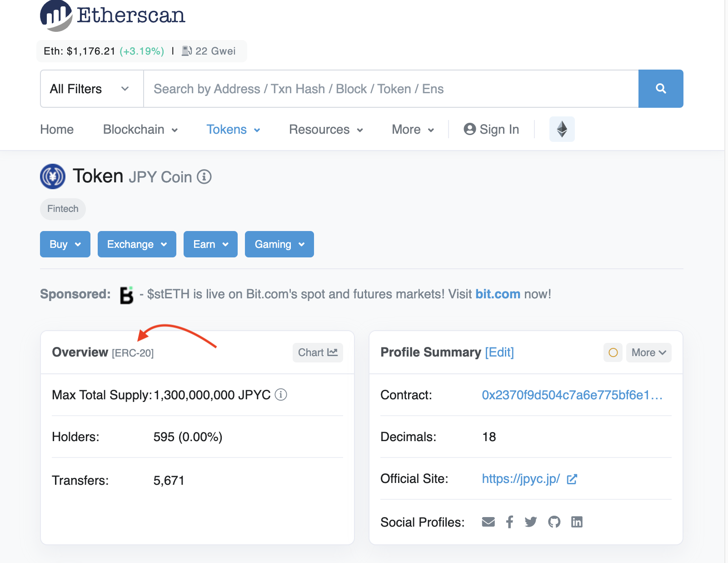Click the blue search magnifier button
The image size is (728, 563).
pyautogui.click(x=661, y=89)
